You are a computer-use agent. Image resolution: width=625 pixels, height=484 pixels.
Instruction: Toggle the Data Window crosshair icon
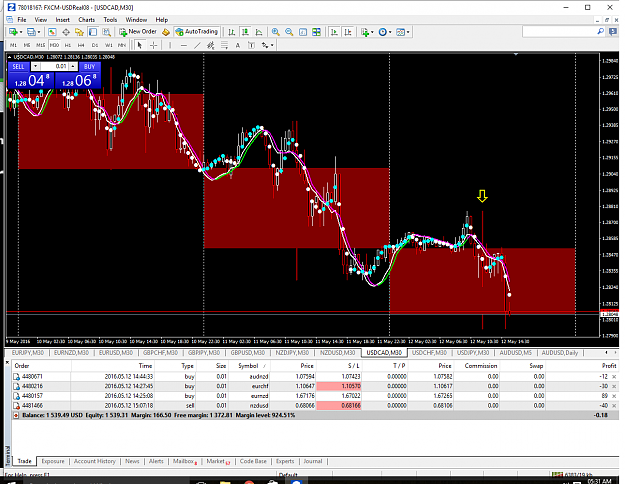[66, 32]
